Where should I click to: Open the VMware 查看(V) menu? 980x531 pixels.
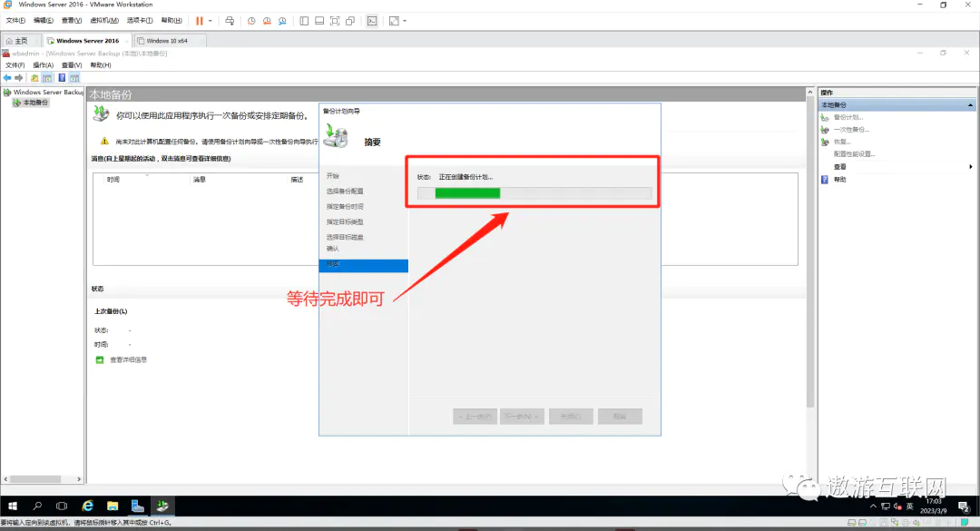coord(72,21)
